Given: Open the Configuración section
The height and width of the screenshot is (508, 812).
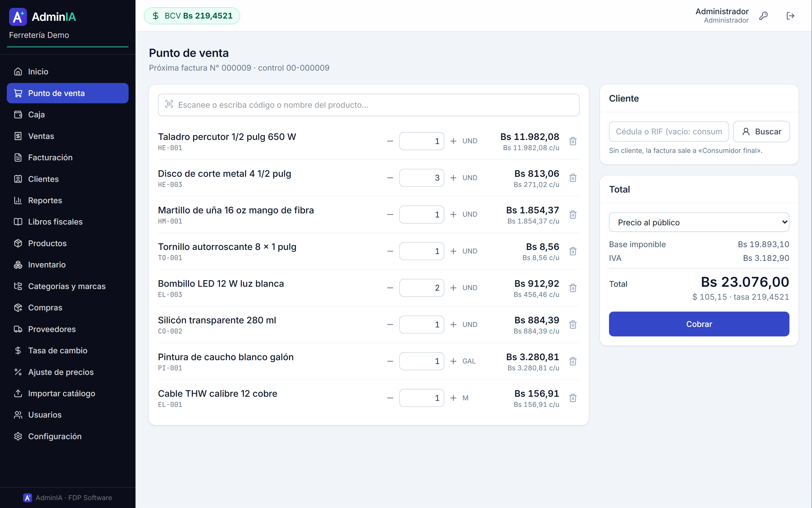Looking at the screenshot, I should (67, 436).
